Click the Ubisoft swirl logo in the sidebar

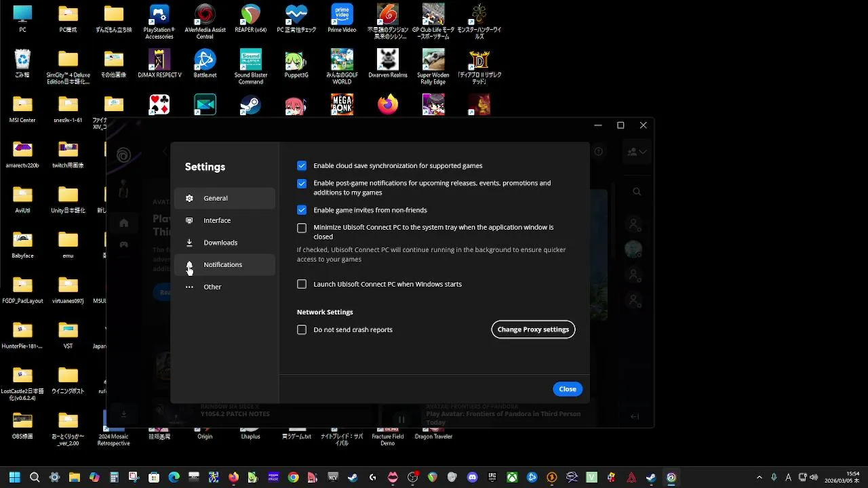point(123,155)
